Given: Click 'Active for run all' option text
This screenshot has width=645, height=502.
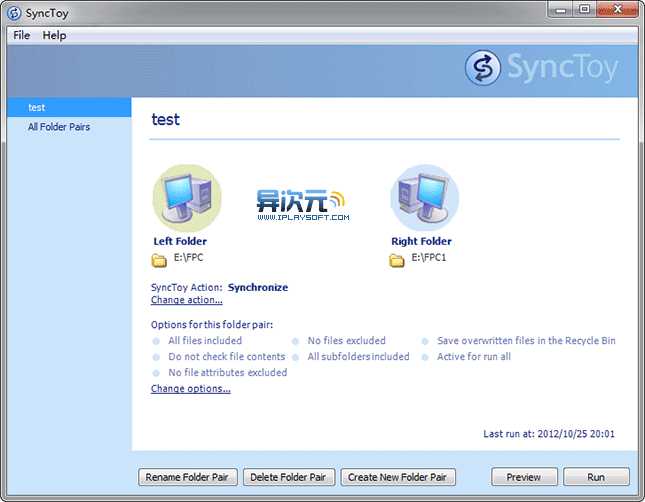Looking at the screenshot, I should click(474, 357).
